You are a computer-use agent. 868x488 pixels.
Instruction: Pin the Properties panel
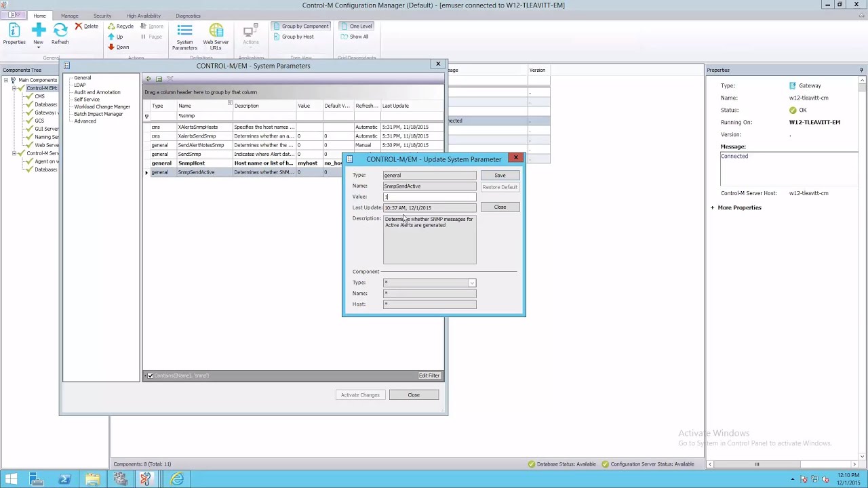coord(861,70)
